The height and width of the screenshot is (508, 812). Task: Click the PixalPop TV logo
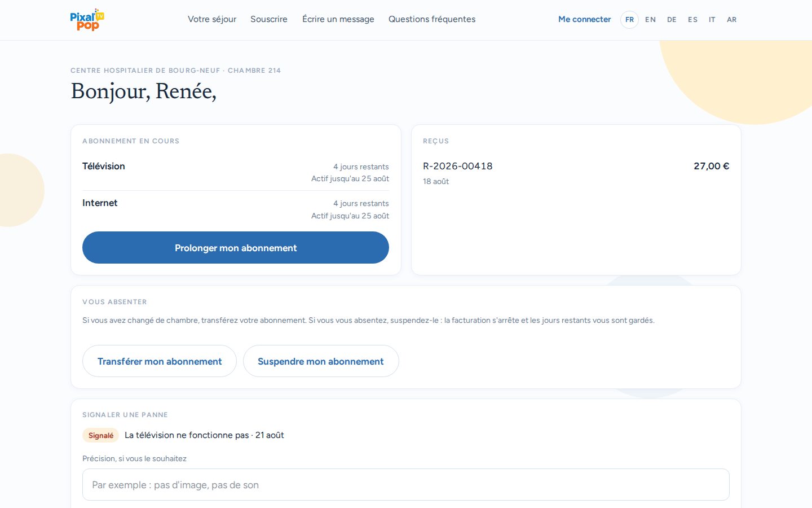[x=87, y=20]
